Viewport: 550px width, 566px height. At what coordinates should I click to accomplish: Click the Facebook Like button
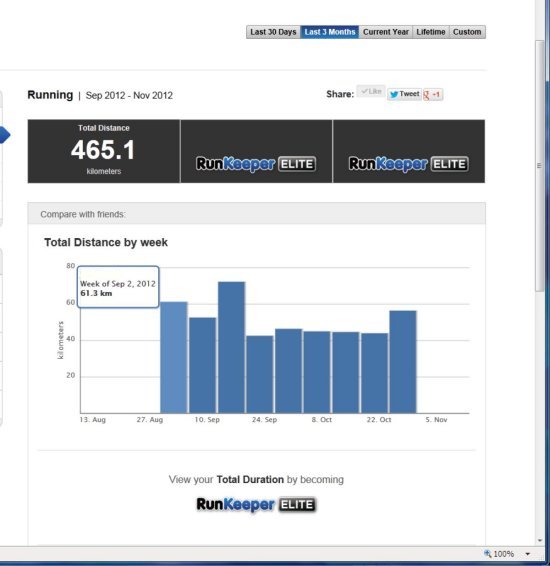point(371,91)
